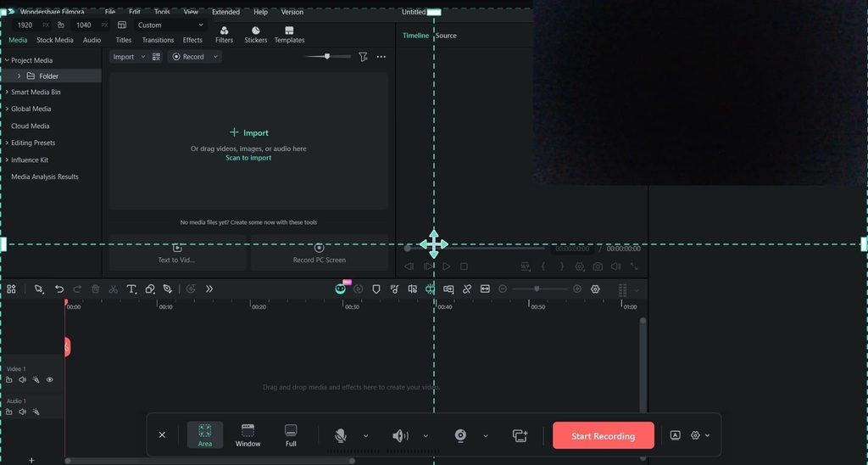Toggle Video 1 track visibility eye
This screenshot has height=465, width=868.
50,379
